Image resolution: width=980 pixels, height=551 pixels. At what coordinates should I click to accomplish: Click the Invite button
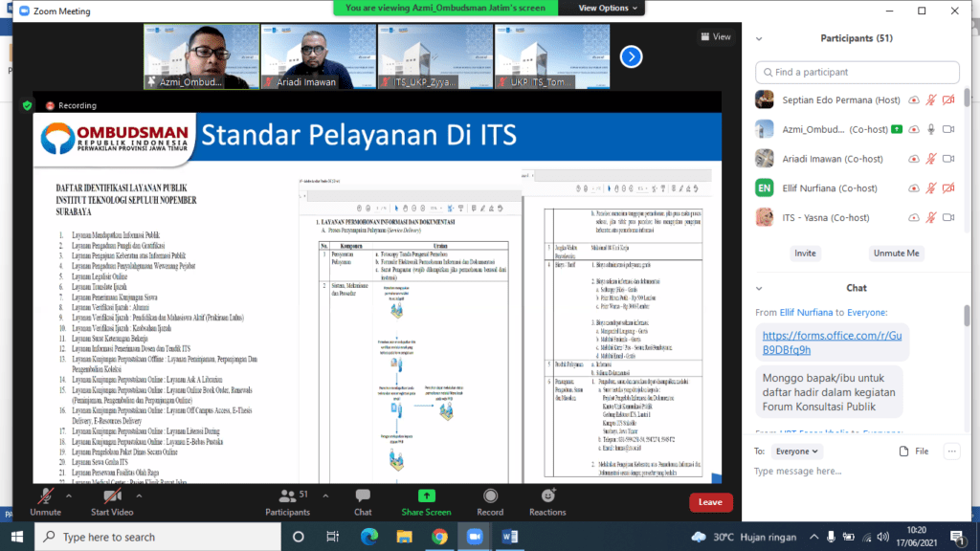point(805,253)
